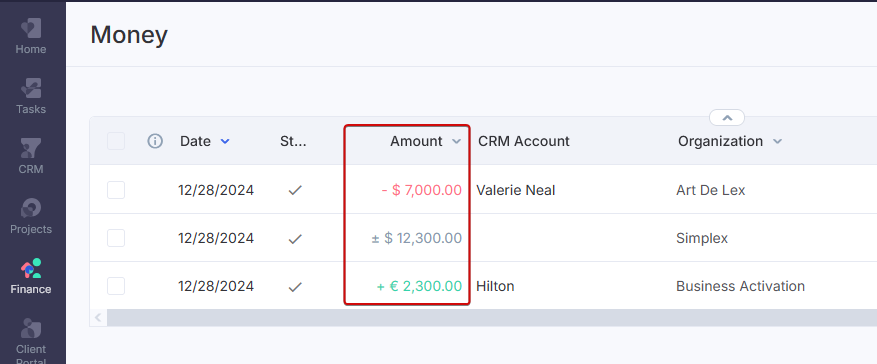Check the Business Activation row checkbox

tap(116, 286)
